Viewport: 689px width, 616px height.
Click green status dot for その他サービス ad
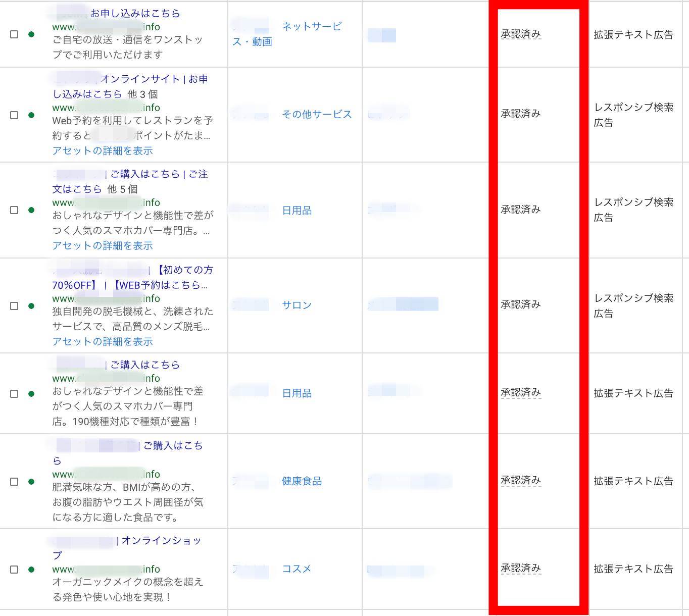pos(31,115)
